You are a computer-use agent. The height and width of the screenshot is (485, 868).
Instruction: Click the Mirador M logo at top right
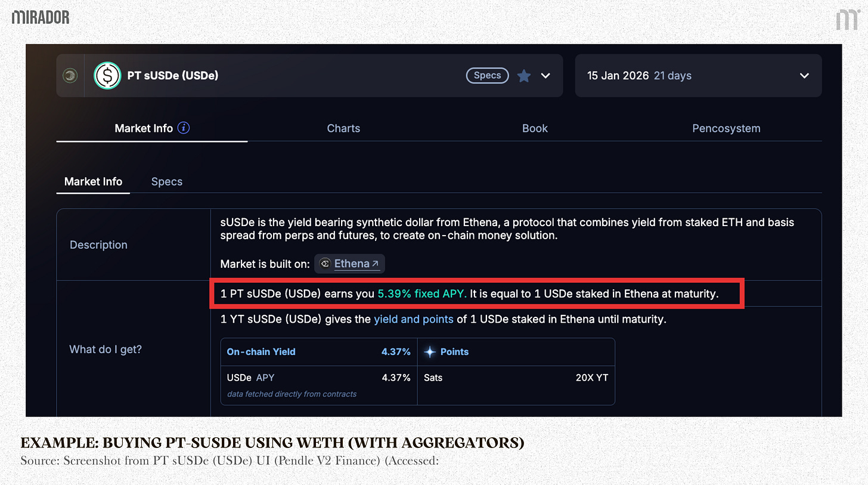coord(847,20)
